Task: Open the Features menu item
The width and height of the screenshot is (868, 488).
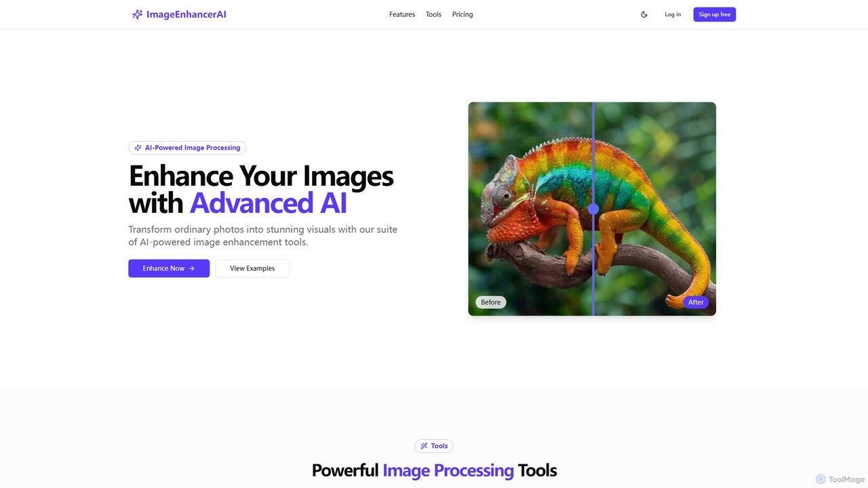Action: tap(402, 14)
